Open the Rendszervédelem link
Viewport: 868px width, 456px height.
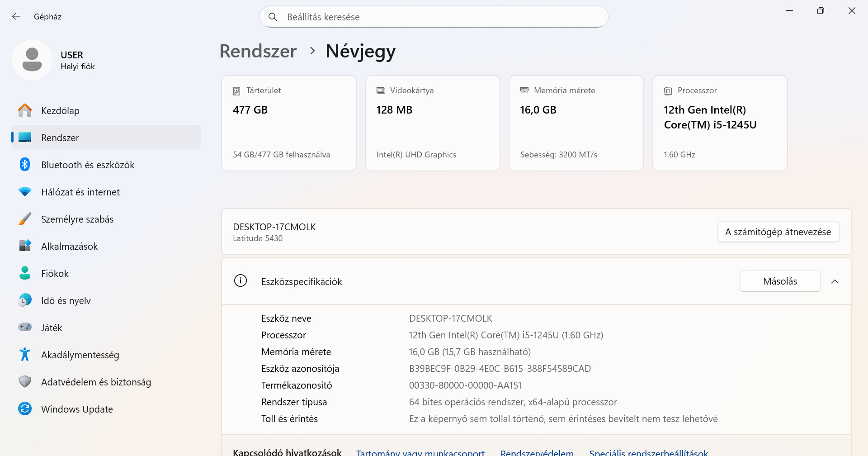537,452
